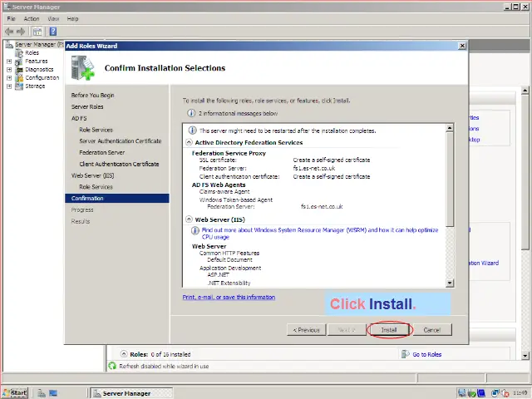532x399 pixels.
Task: Click the system tray clock
Action: pyautogui.click(x=520, y=393)
